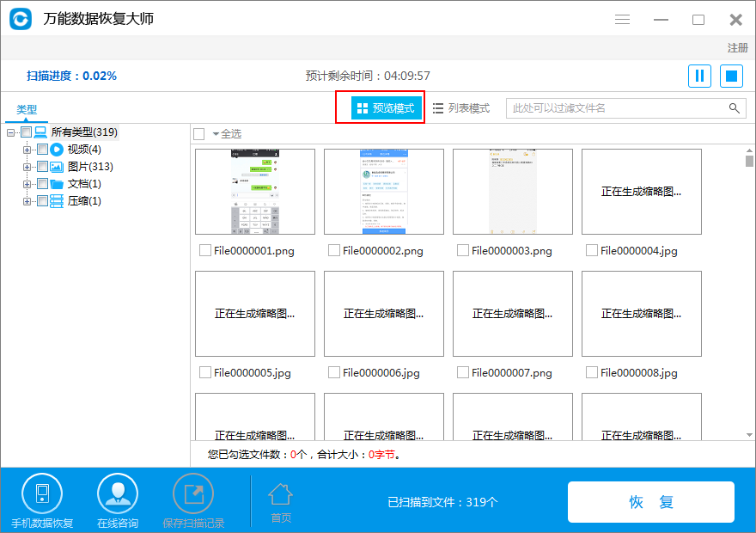This screenshot has height=533, width=756.
Task: Click the document folder icon next to 文档(1)
Action: 57,184
